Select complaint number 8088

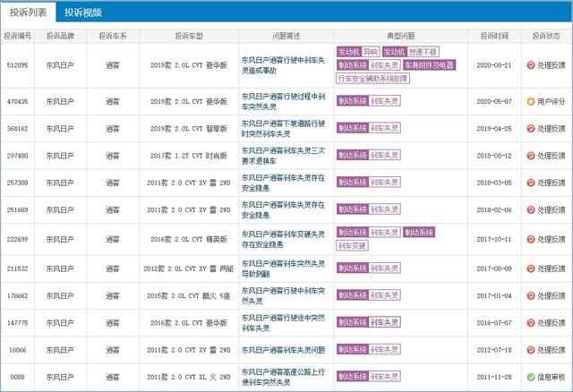pos(18,377)
